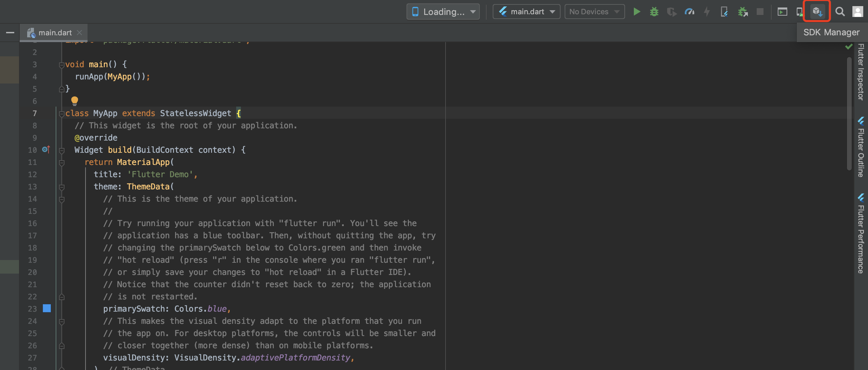The width and height of the screenshot is (868, 370).
Task: Click the run configuration terminal icon
Action: pyautogui.click(x=782, y=12)
